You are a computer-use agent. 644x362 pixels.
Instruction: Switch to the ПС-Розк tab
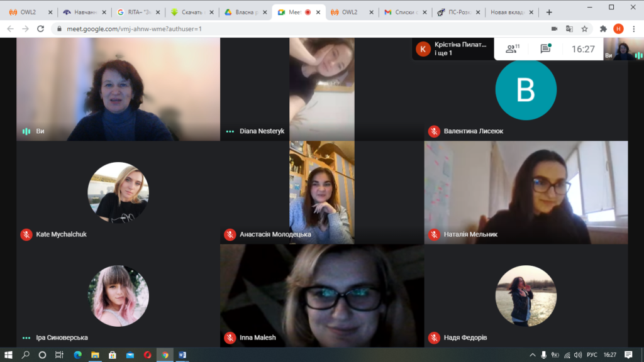[x=458, y=13]
